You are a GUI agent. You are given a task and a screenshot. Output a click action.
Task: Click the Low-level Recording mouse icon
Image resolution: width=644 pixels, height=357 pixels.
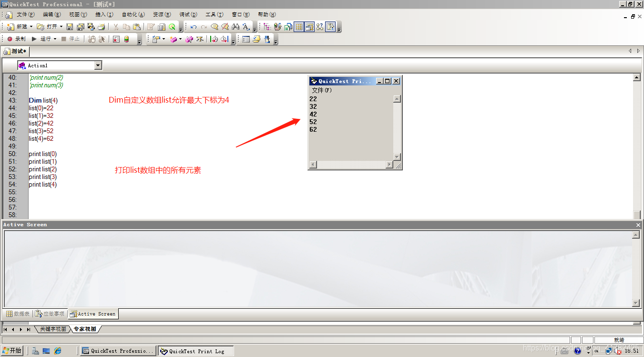pyautogui.click(x=92, y=39)
